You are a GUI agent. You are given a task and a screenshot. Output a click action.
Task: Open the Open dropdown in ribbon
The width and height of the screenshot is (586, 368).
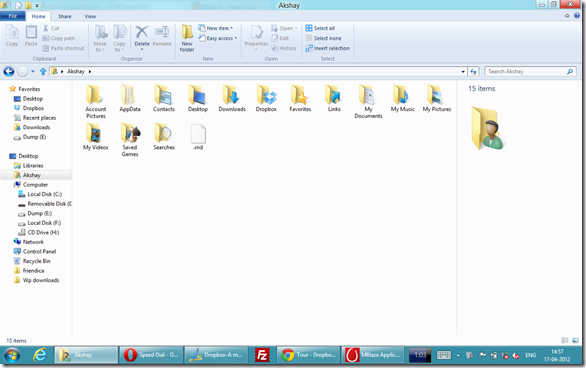(284, 28)
